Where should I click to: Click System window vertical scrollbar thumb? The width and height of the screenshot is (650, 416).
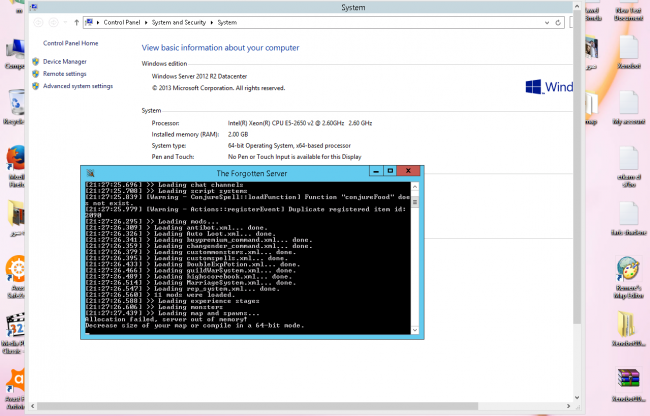click(x=577, y=168)
